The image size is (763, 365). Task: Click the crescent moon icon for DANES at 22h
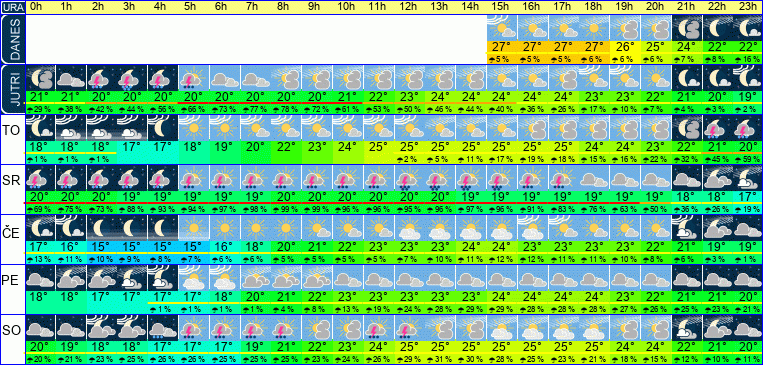pyautogui.click(x=717, y=28)
